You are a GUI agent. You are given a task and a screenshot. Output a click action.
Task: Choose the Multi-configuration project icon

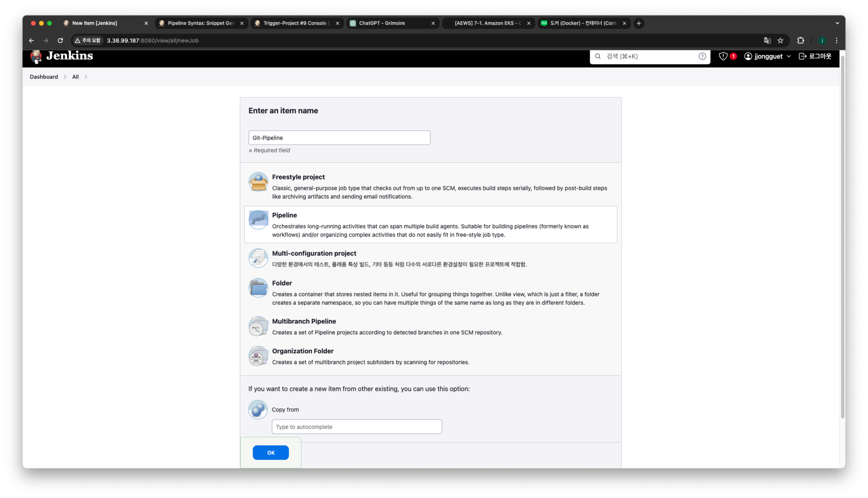pyautogui.click(x=258, y=258)
